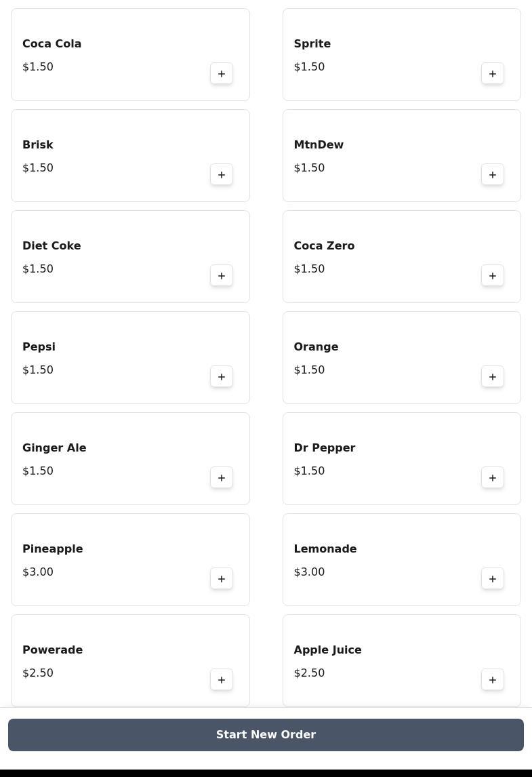
Task: Add Sprite using the plus icon
Action: click(493, 74)
